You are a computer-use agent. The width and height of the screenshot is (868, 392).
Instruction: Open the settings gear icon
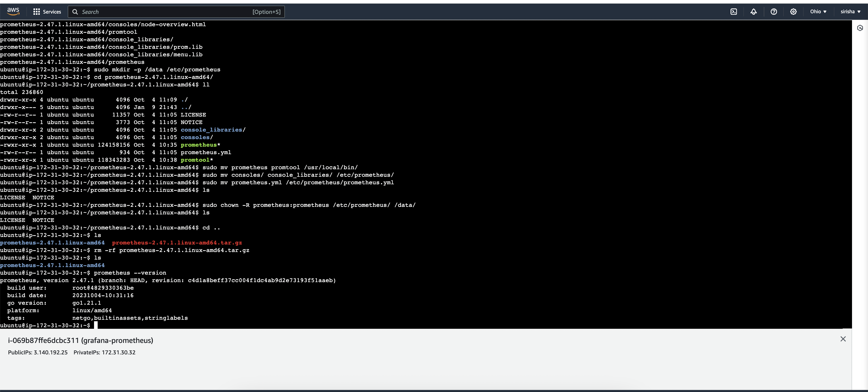[x=793, y=12]
